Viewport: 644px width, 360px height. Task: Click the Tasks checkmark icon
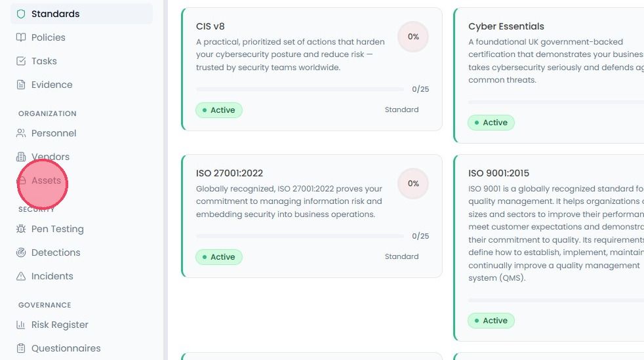click(x=21, y=61)
